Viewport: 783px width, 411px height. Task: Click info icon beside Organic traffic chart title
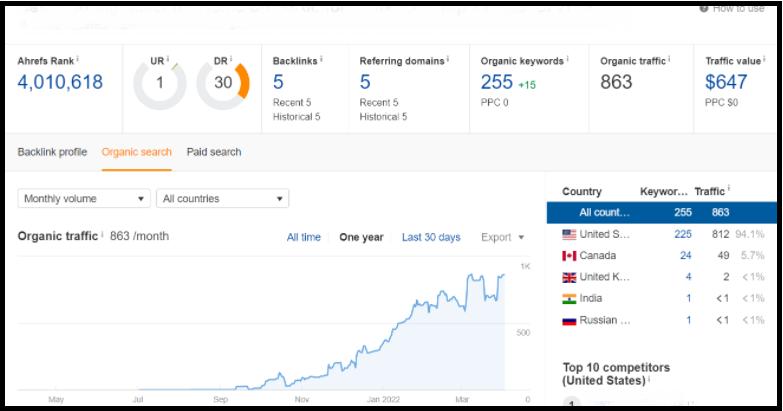(102, 234)
